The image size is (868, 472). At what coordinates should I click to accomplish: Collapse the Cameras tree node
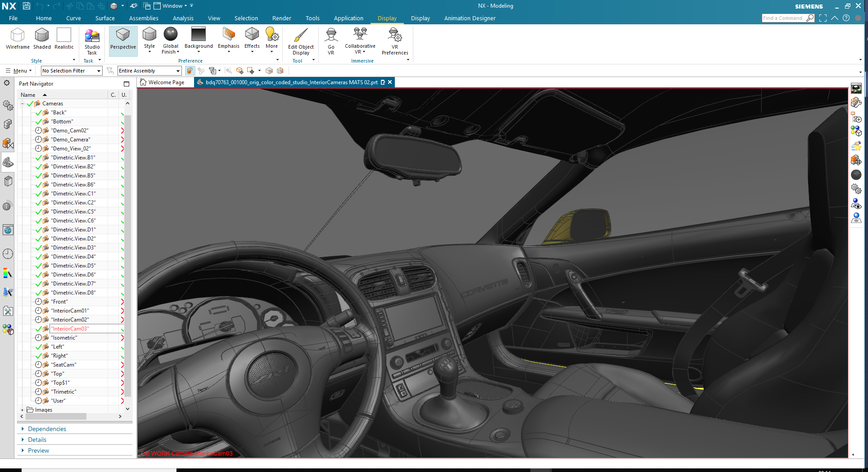click(23, 104)
